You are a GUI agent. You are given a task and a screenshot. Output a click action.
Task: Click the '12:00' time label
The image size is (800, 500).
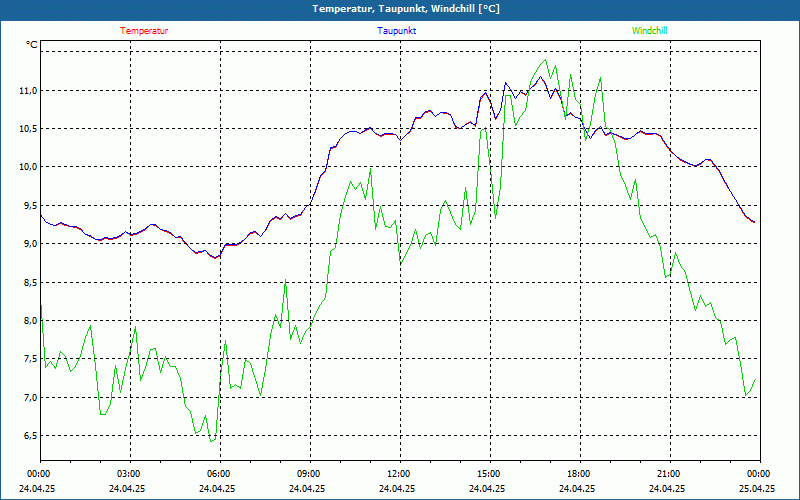(x=397, y=474)
